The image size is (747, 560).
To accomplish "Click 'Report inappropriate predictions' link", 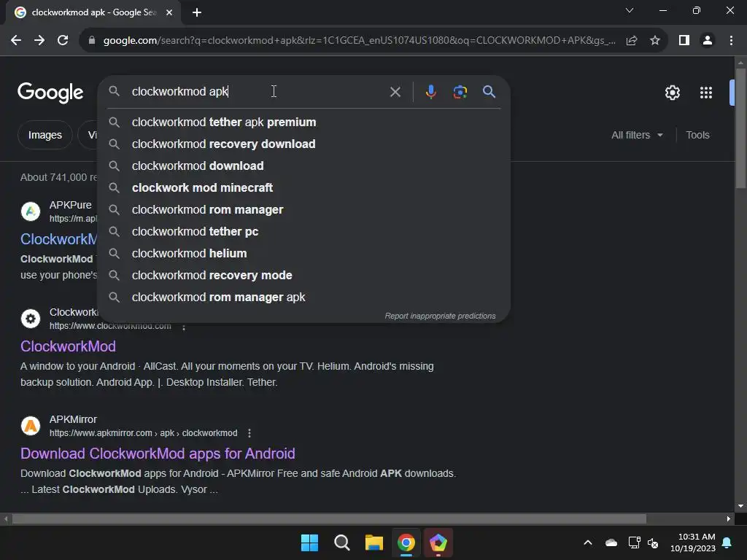I will tap(440, 316).
